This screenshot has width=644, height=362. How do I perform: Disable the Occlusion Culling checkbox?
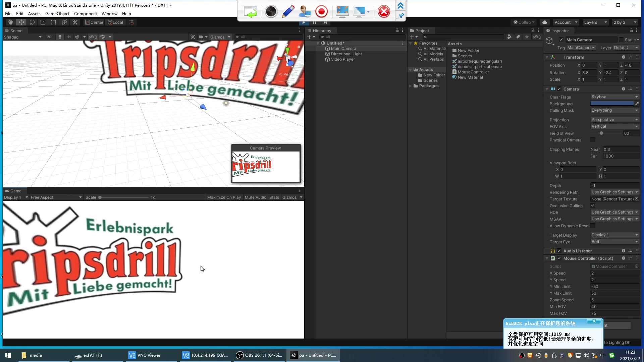click(x=593, y=206)
